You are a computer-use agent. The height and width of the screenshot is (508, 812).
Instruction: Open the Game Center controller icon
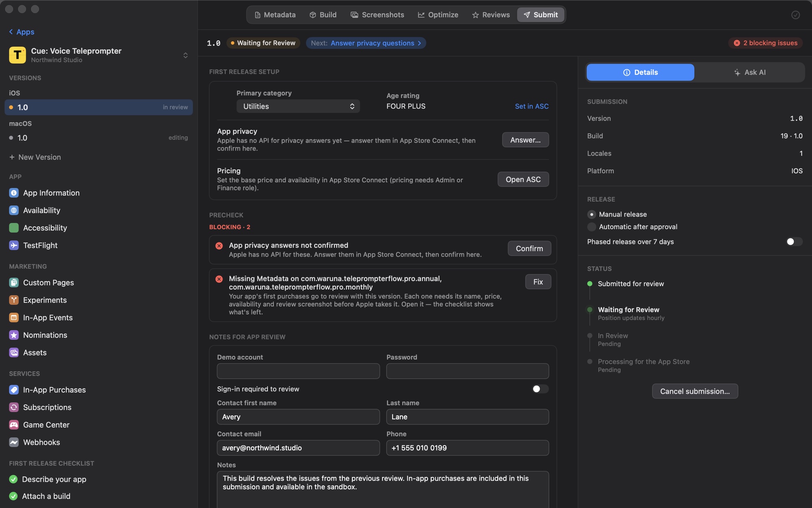pos(14,425)
